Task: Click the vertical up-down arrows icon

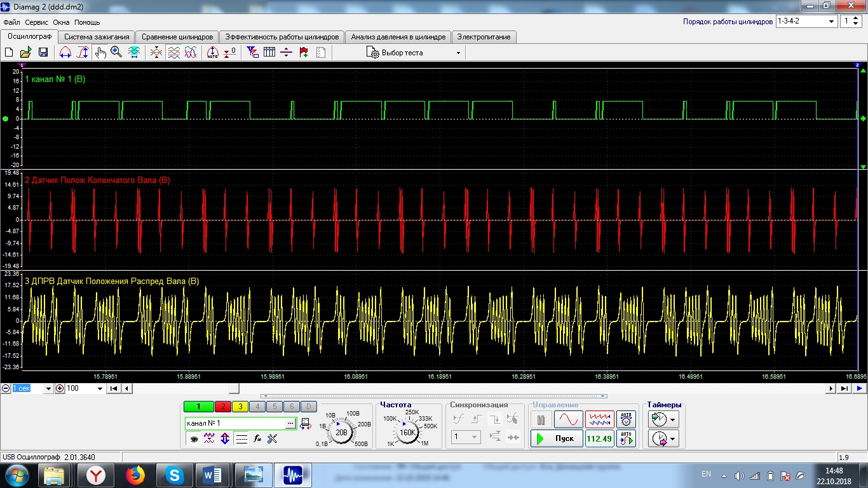Action: click(x=225, y=438)
